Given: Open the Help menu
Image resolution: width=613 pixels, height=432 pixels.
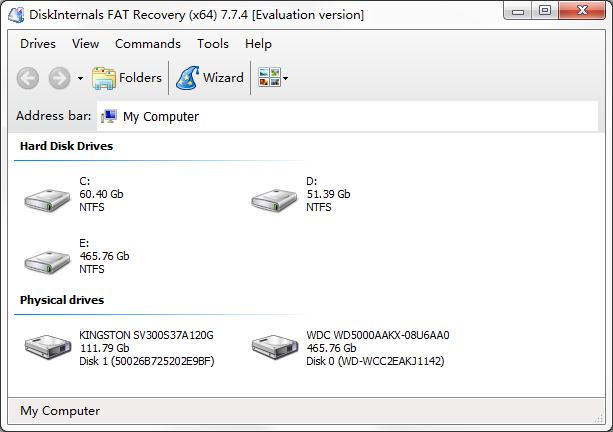Looking at the screenshot, I should 258,44.
